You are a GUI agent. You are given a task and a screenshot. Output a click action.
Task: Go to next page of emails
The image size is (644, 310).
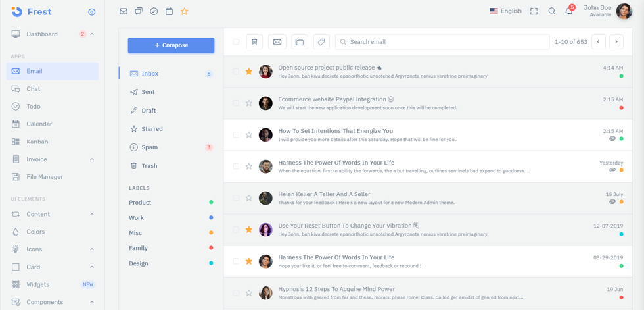(616, 42)
